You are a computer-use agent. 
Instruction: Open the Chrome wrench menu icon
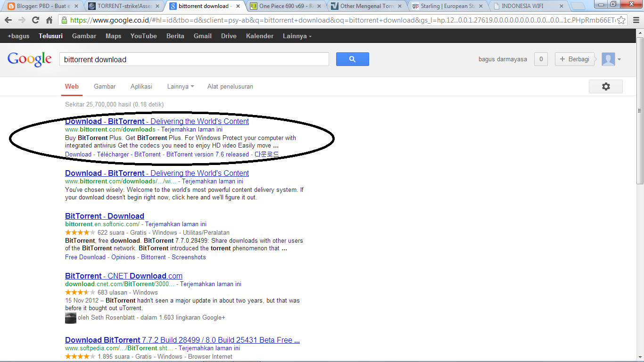pos(636,20)
